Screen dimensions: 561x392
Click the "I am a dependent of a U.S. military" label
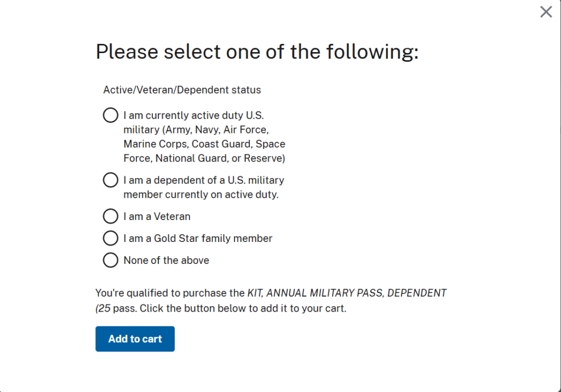point(204,180)
